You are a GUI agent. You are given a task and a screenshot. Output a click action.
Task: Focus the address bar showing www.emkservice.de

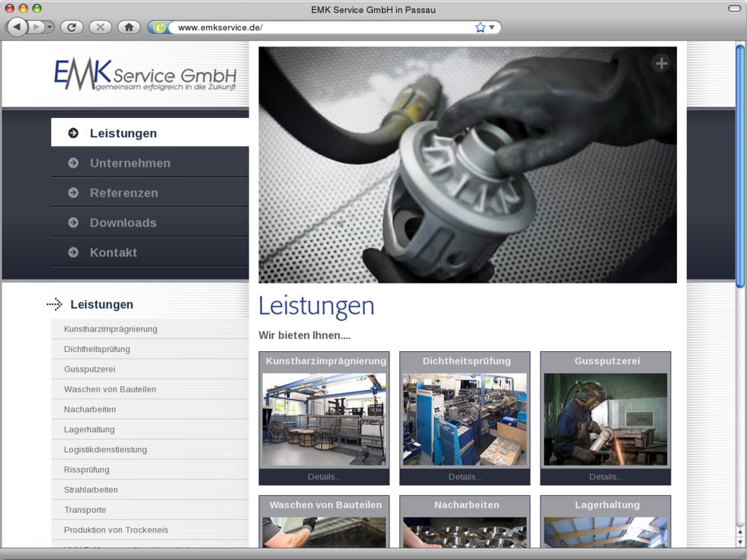(324, 27)
